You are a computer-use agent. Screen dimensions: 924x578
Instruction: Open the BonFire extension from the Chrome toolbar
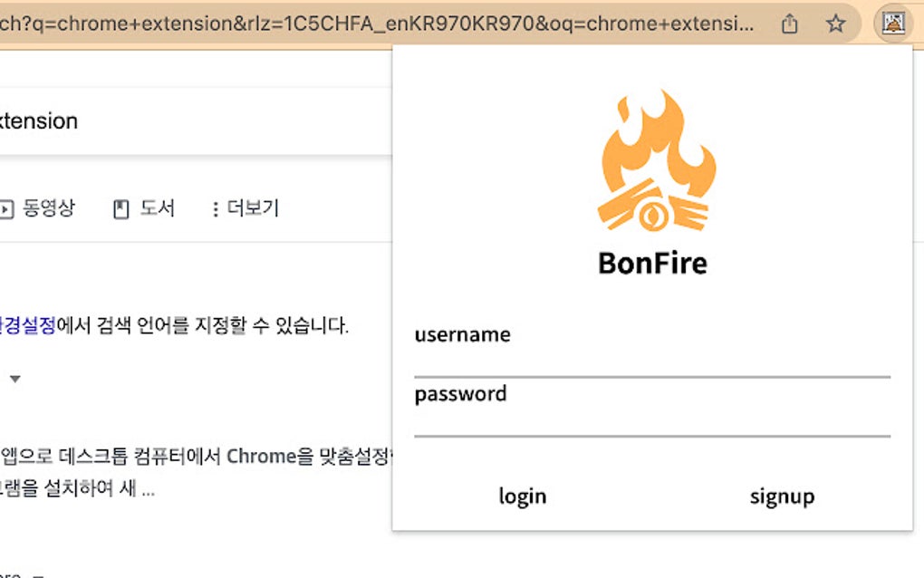892,24
